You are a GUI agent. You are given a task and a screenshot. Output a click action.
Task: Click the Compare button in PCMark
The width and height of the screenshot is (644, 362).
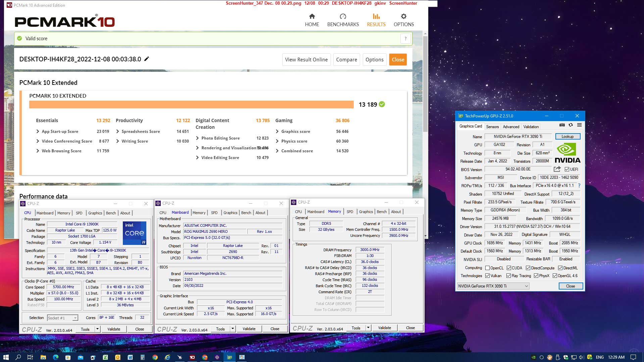point(347,60)
